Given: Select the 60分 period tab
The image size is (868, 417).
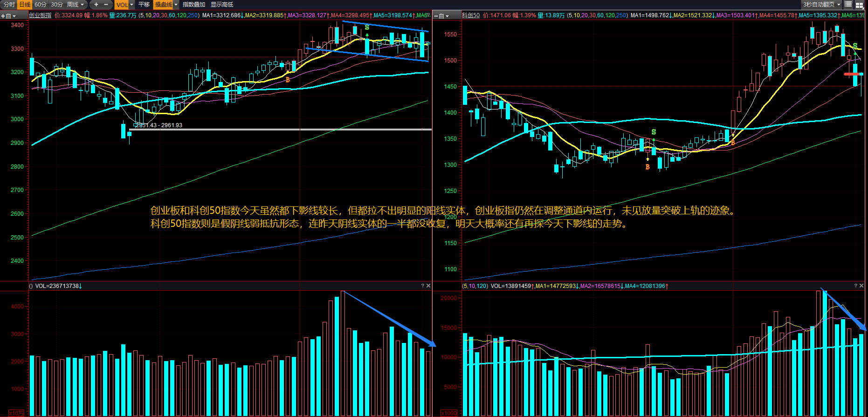Looking at the screenshot, I should click(x=41, y=5).
